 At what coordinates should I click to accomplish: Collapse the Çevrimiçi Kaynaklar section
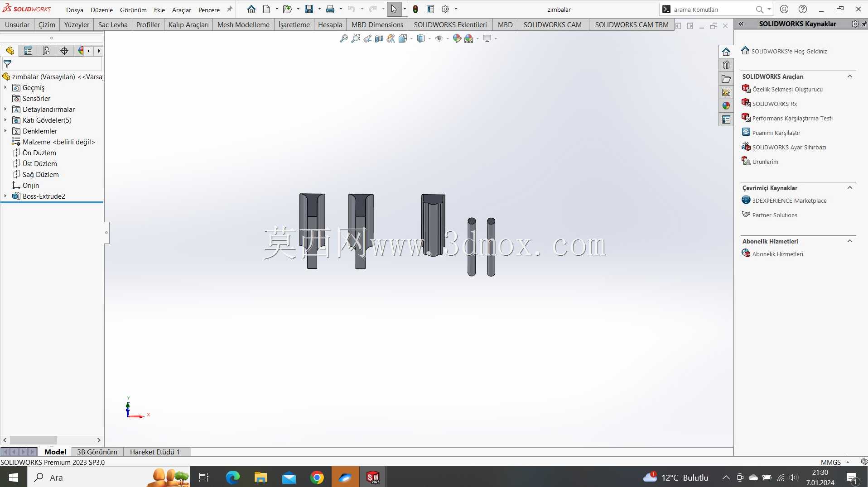850,188
